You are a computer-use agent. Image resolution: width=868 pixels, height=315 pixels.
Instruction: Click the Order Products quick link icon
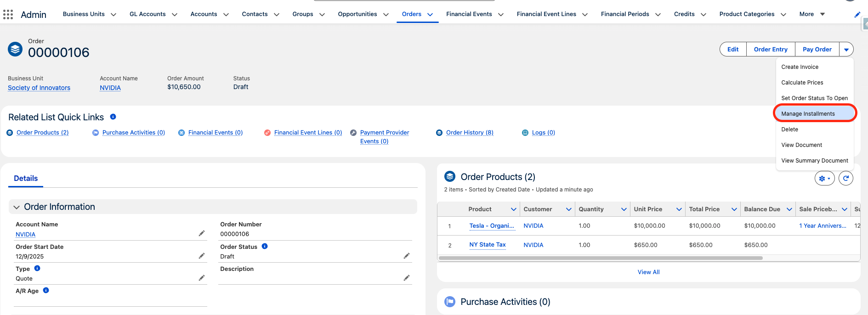click(x=10, y=133)
